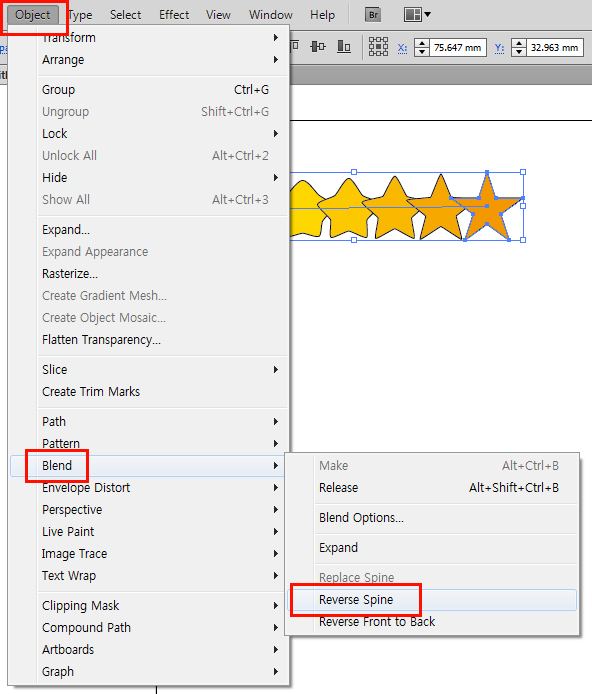This screenshot has width=592, height=694.
Task: Open the Type menu
Action: [x=80, y=15]
